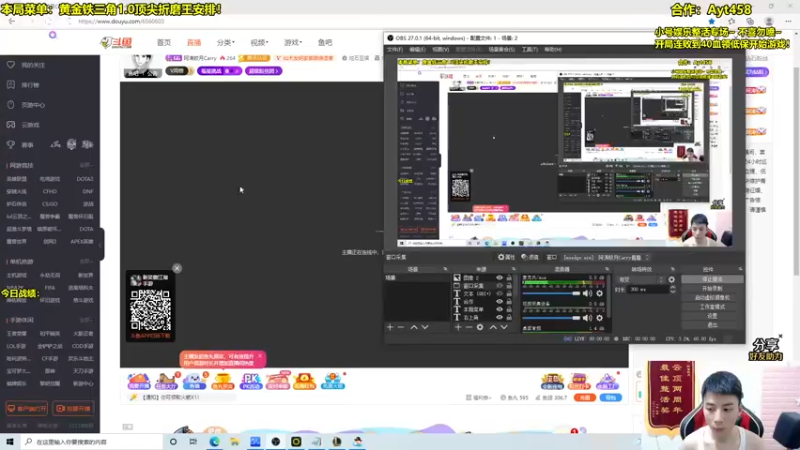This screenshot has width=800, height=450.
Task: Move the OBS scene up
Action: tap(414, 327)
